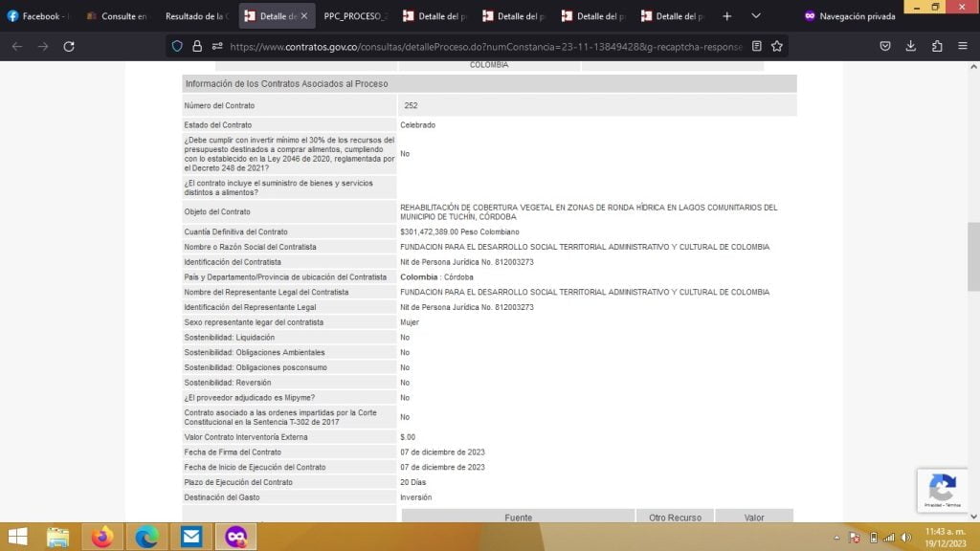Viewport: 980px width, 551px height.
Task: Bookmark this page with star icon
Action: [777, 46]
